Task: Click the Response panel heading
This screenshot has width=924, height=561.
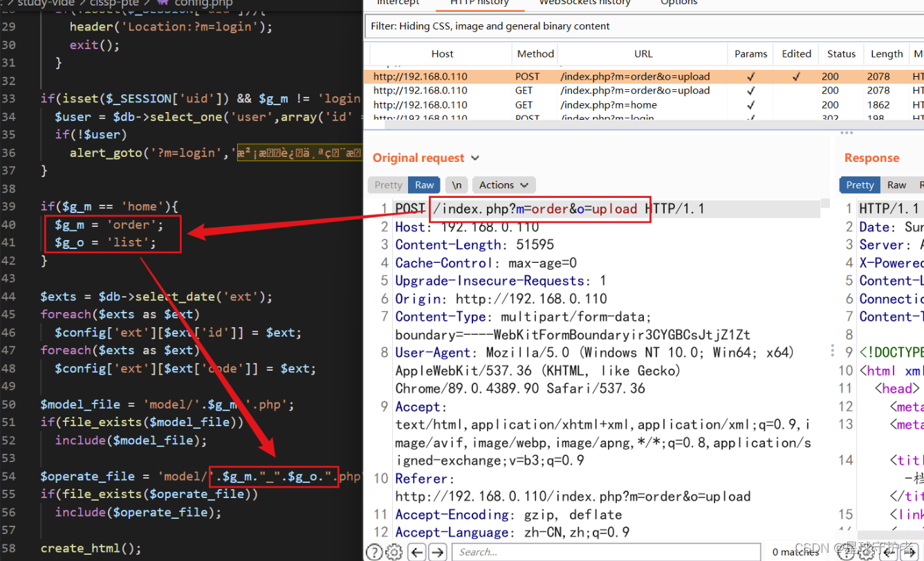Action: point(871,158)
